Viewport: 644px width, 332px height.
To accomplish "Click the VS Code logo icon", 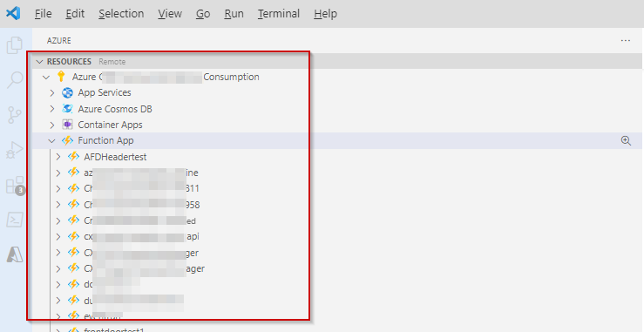I will tap(13, 13).
